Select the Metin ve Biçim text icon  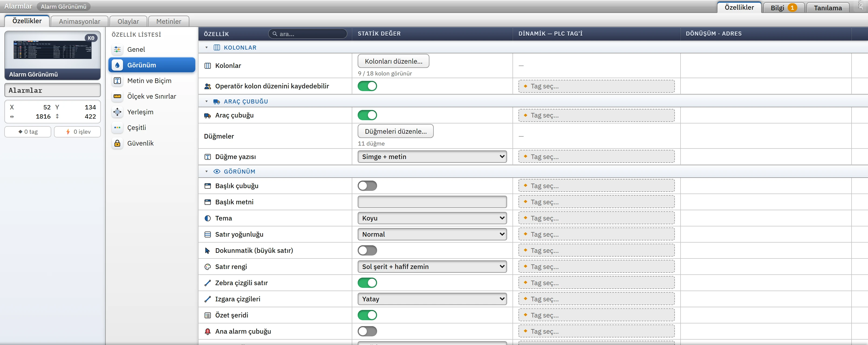pyautogui.click(x=117, y=81)
